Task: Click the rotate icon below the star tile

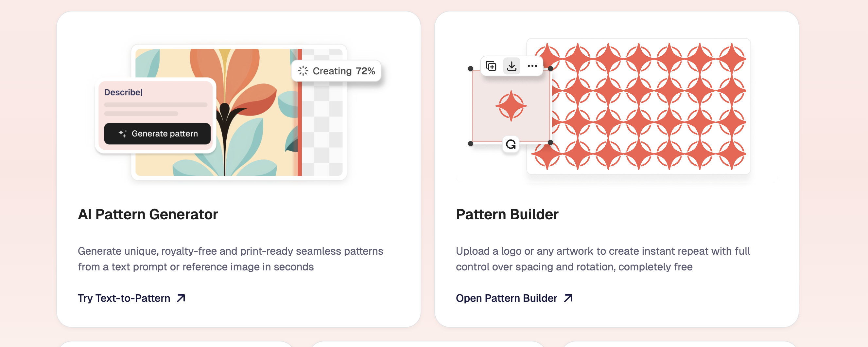Action: [511, 144]
